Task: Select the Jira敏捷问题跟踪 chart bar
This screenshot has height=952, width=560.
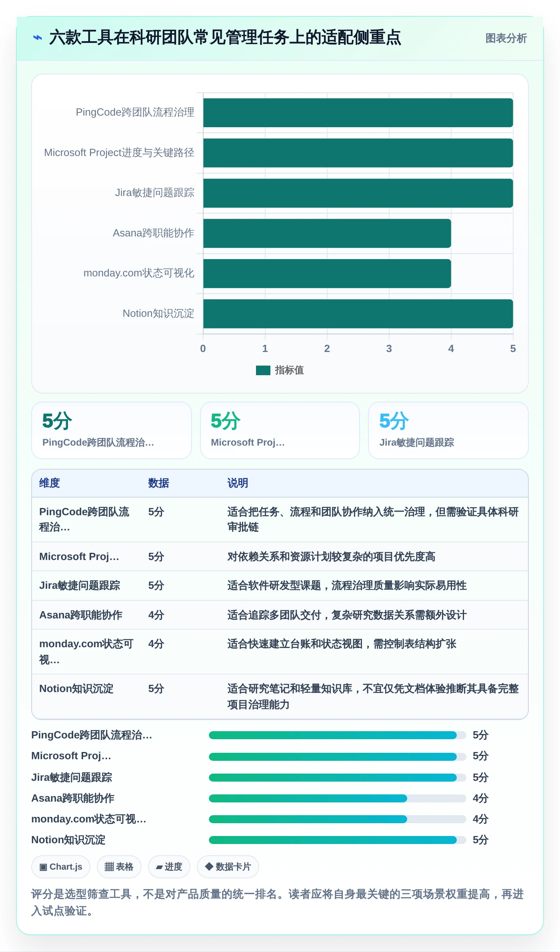Action: pos(358,193)
